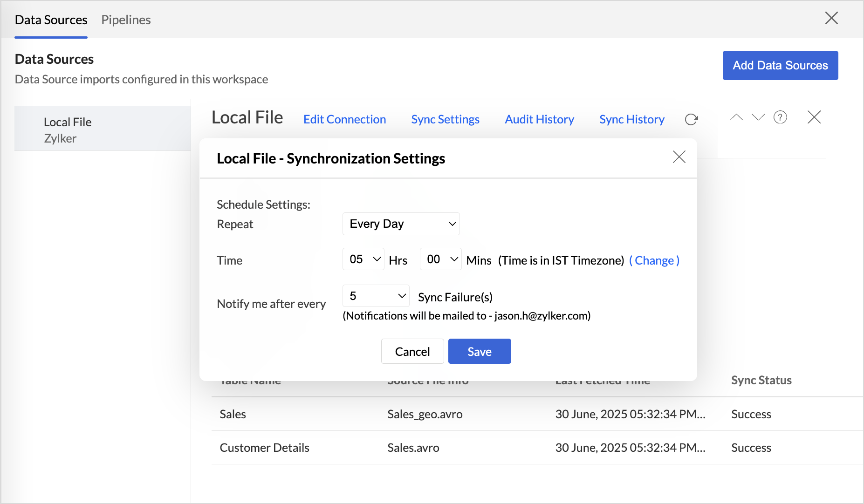
Task: Click the Change timezone link
Action: pos(654,260)
